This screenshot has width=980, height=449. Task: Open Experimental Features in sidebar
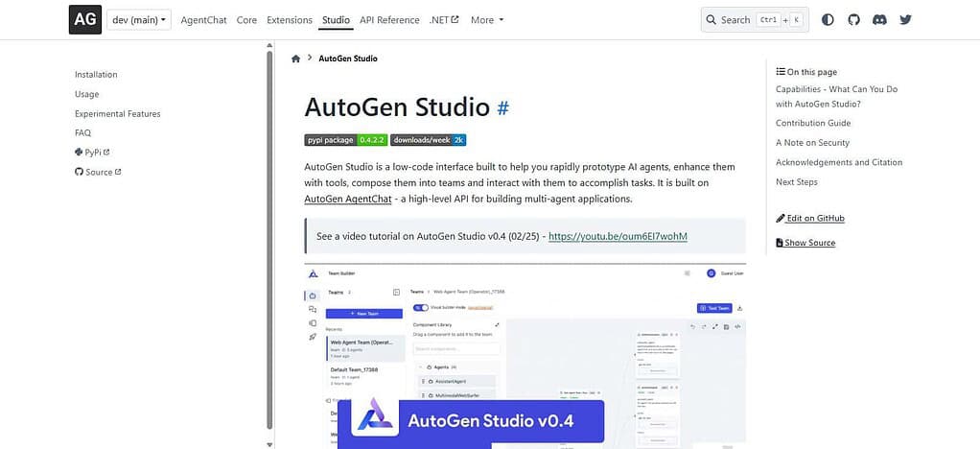tap(118, 114)
